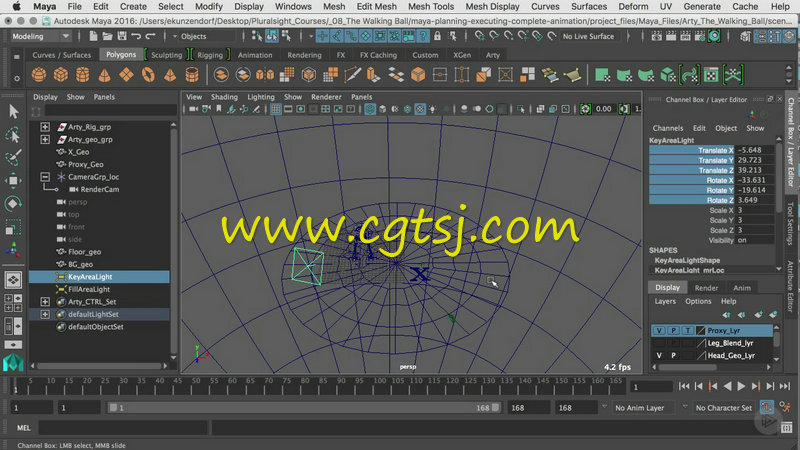This screenshot has width=800, height=450.
Task: Open the Mesh Tools menu
Action: tap(431, 7)
